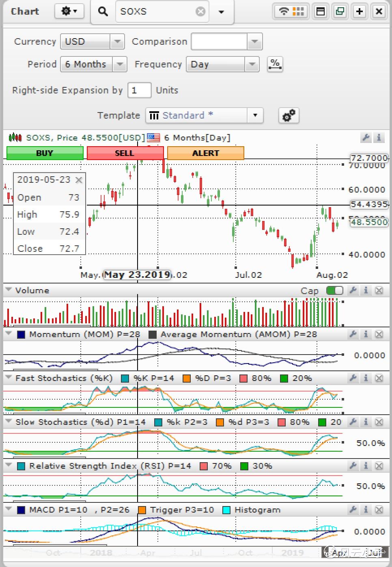Click the red SELL button
Screen dimensions: 392x567
(125, 153)
